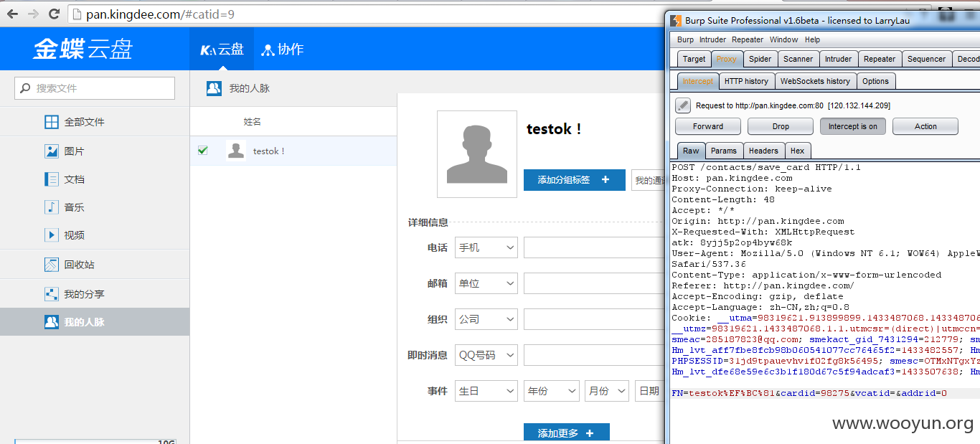Open the Window menu in Burp Suite
Viewport: 980px width, 444px height.
(x=783, y=39)
